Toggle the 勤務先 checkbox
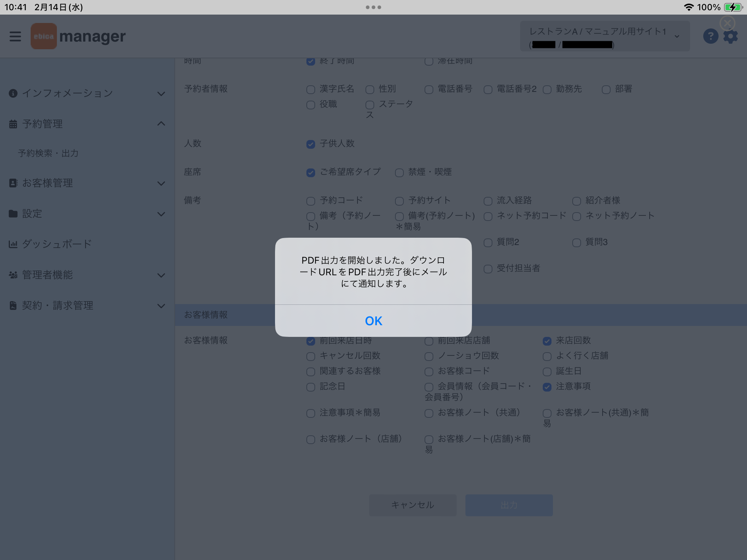 (547, 90)
